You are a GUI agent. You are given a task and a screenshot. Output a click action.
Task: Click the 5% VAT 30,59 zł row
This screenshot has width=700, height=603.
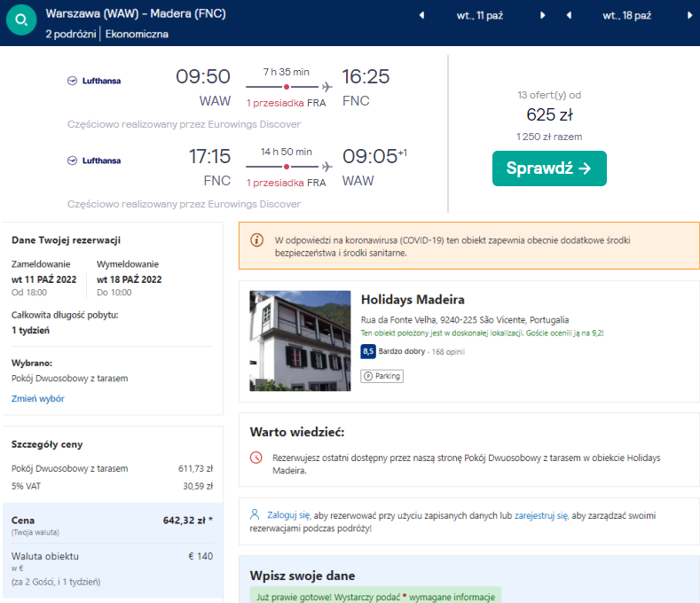click(x=113, y=486)
